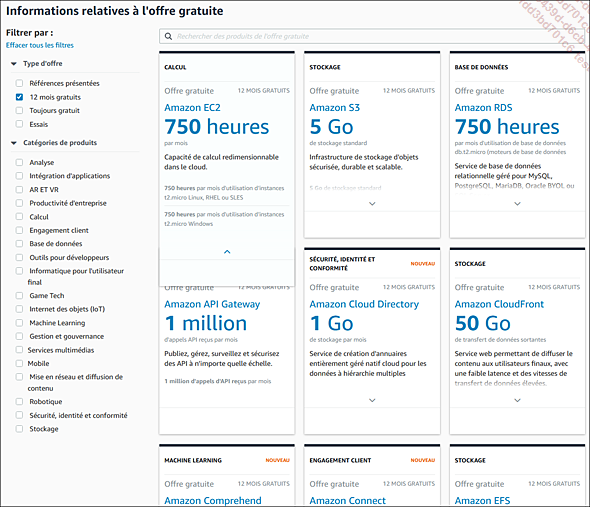Click the NOUVEAU badge on Cloud Directory card
The height and width of the screenshot is (507, 590).
423,264
